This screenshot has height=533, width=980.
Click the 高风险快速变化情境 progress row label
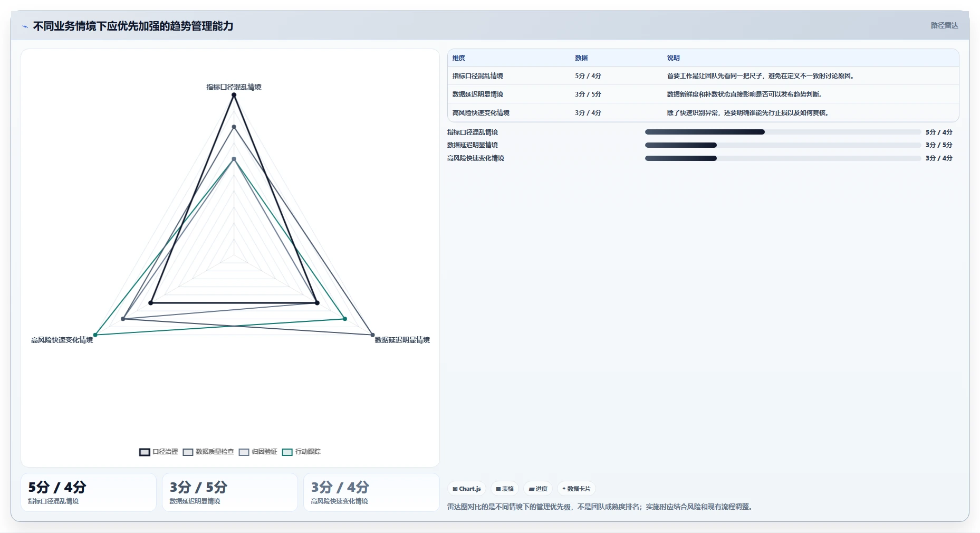point(476,158)
